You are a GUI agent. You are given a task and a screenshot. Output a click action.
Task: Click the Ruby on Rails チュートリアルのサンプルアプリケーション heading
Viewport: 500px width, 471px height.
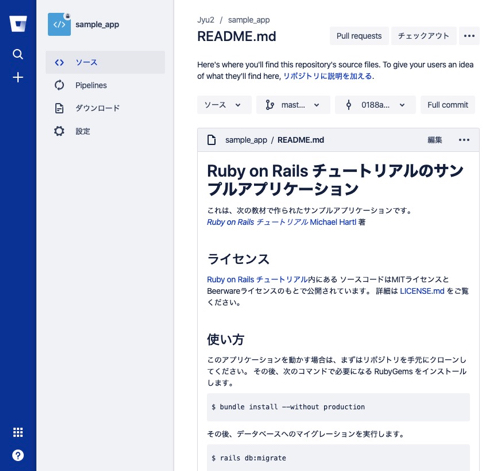pyautogui.click(x=335, y=180)
